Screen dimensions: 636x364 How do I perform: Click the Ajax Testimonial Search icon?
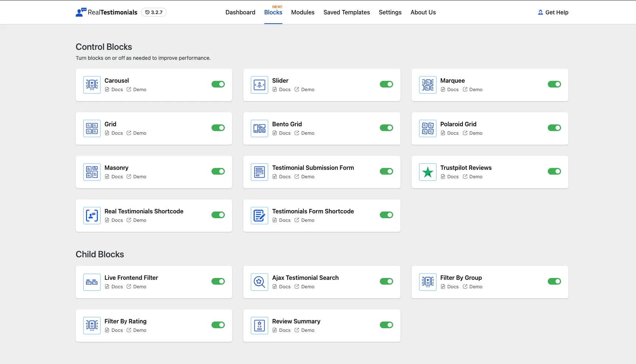[x=259, y=282]
